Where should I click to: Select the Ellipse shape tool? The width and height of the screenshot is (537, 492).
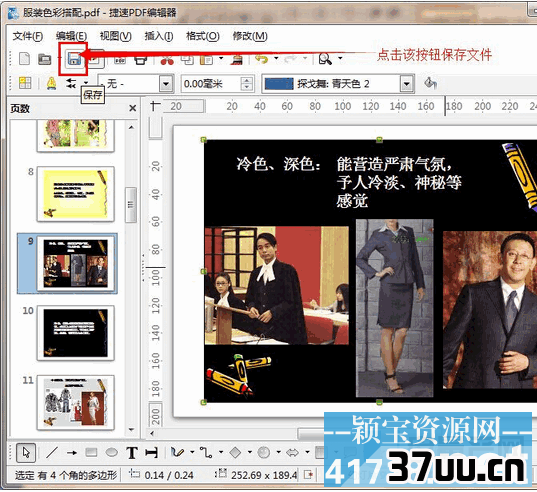(112, 453)
